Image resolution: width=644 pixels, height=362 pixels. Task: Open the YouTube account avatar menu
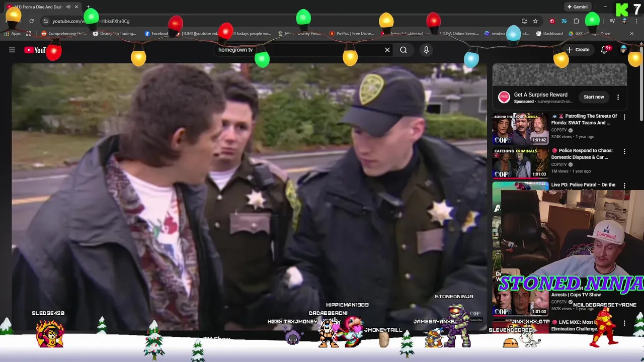(623, 50)
